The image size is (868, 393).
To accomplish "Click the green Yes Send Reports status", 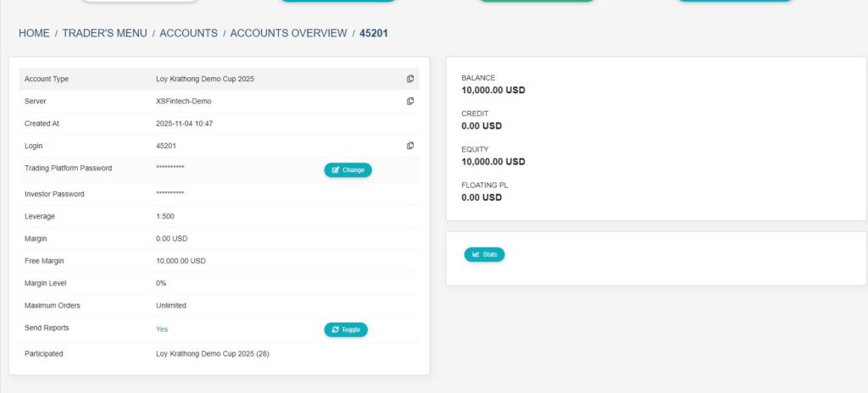I will click(x=162, y=329).
